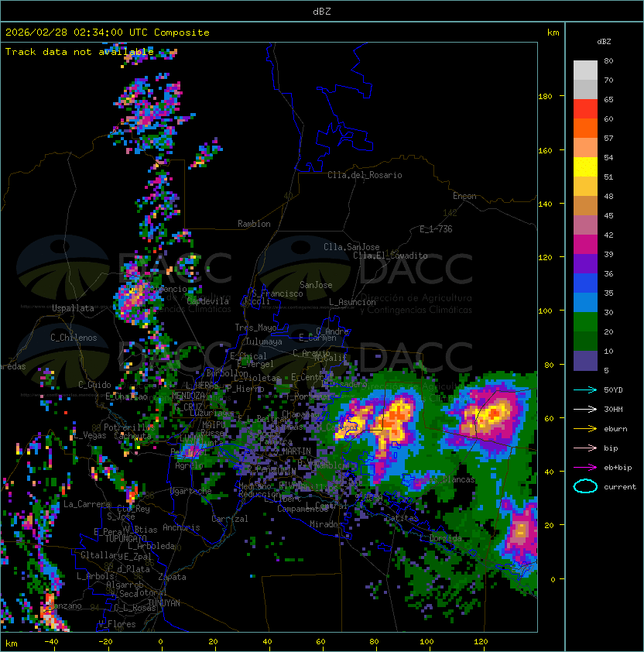Click the '-40' km horizontal axis tick
Screen dimensions: 644x652
point(51,642)
